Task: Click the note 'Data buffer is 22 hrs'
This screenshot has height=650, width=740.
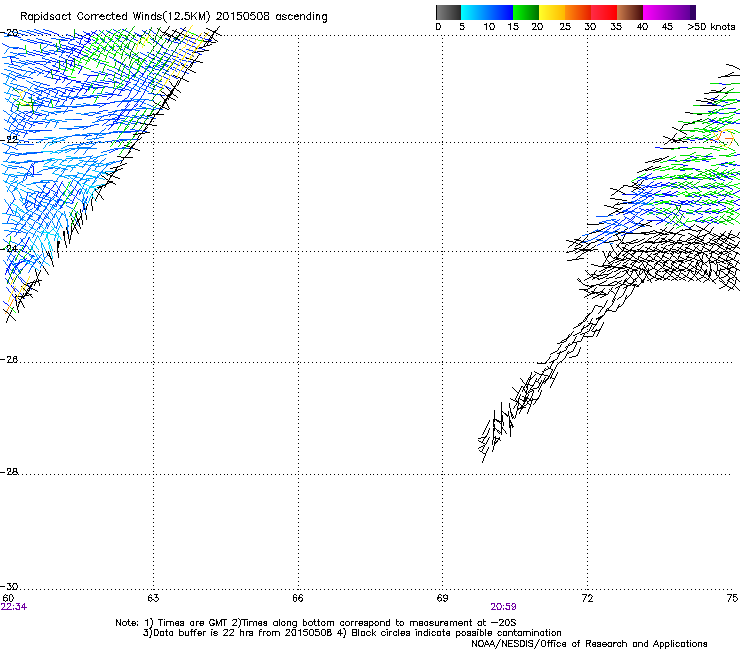Action: [205, 633]
